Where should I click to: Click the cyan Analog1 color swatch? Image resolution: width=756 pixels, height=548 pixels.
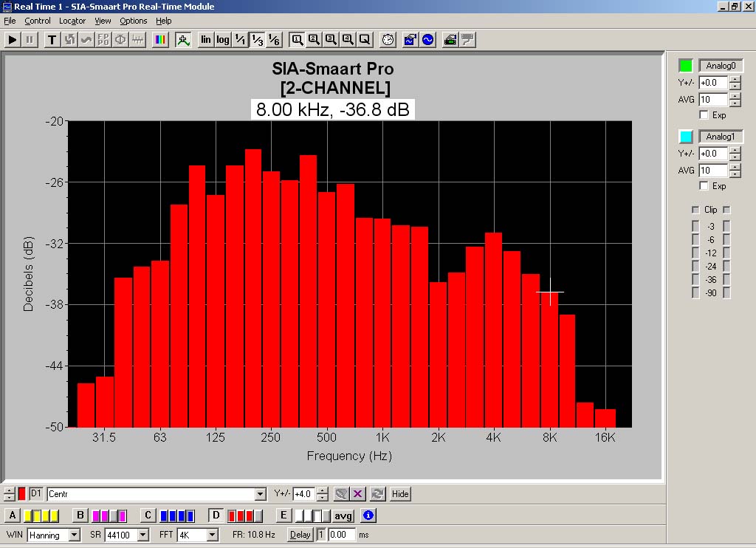(x=686, y=137)
